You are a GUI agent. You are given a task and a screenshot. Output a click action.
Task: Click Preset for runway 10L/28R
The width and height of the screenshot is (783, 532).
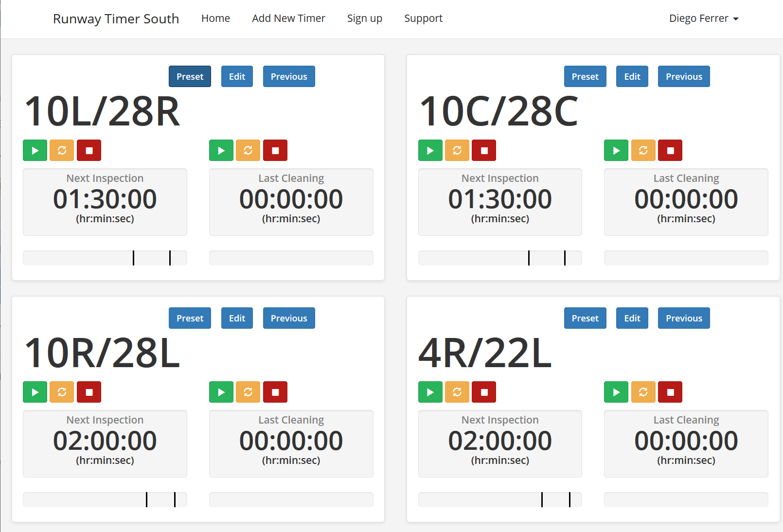190,76
